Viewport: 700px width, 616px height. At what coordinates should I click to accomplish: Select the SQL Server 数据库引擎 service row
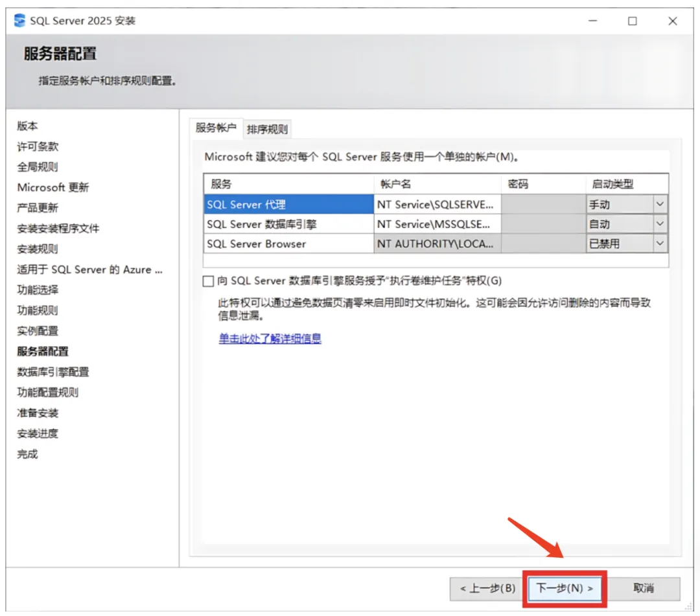[289, 224]
